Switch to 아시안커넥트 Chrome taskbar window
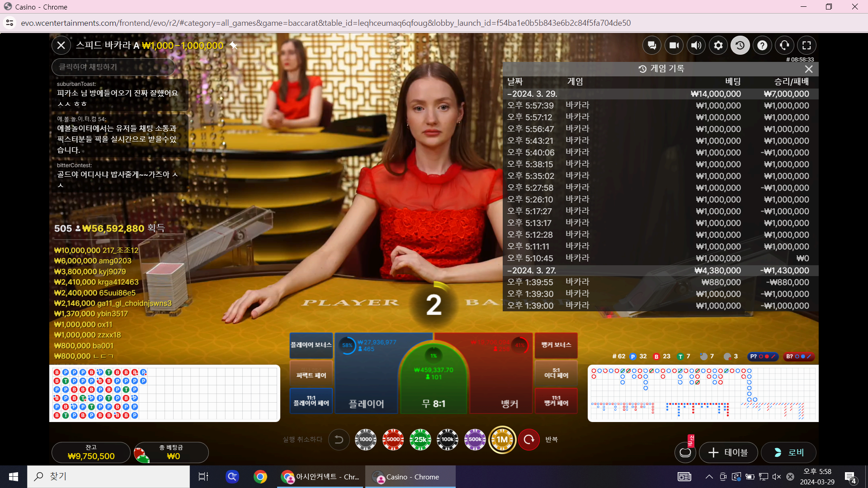The width and height of the screenshot is (868, 488). [x=321, y=477]
